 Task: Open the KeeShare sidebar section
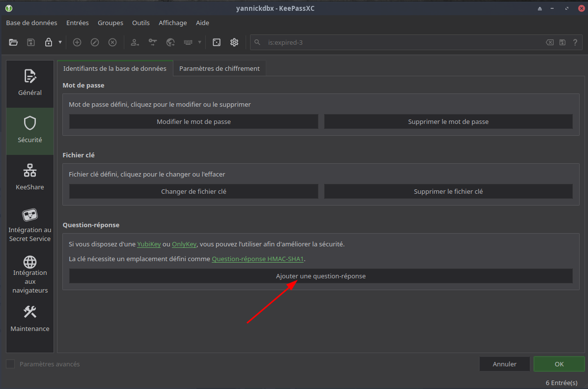30,178
